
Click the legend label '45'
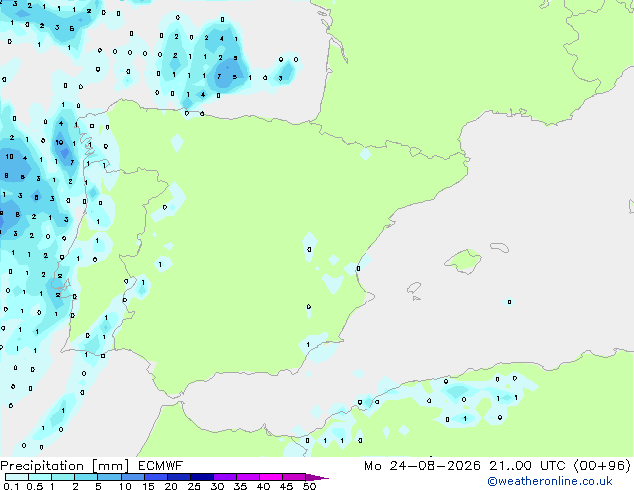(x=286, y=486)
